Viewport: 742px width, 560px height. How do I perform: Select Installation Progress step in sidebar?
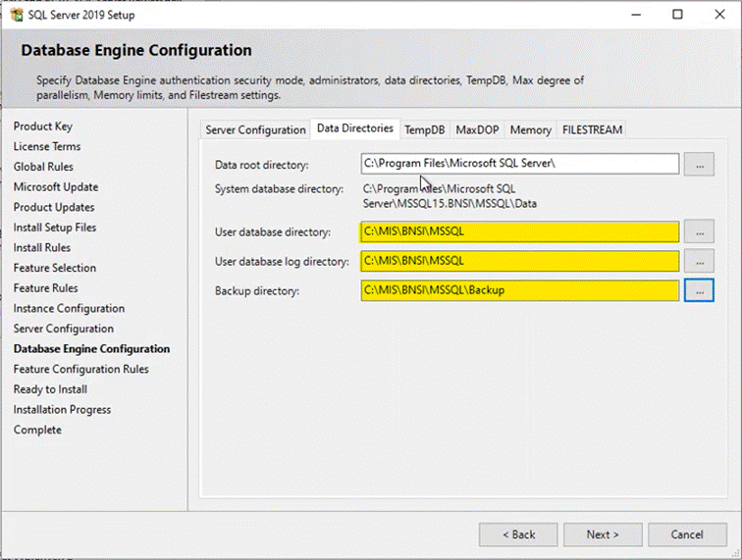62,410
